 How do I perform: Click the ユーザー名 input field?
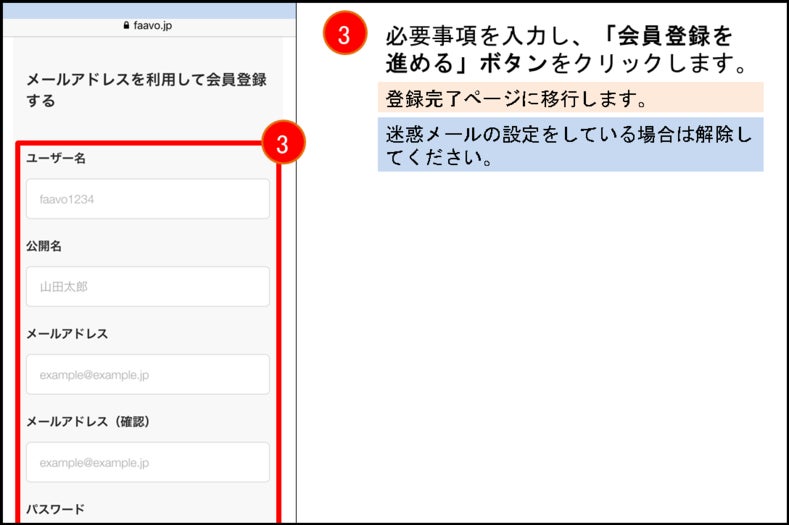pyautogui.click(x=148, y=199)
